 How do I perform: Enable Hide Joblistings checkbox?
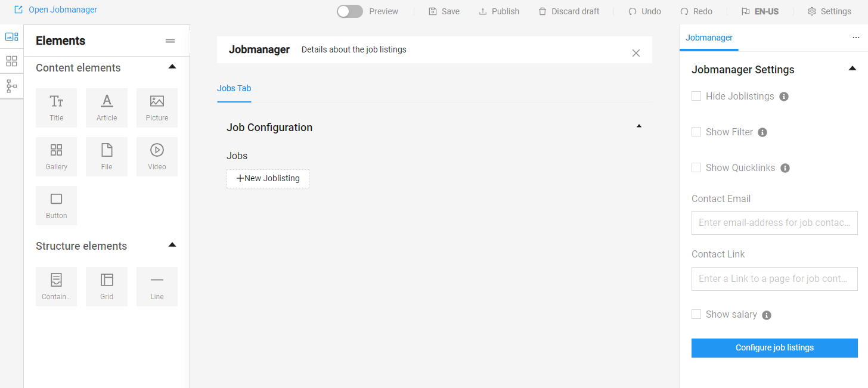click(696, 96)
